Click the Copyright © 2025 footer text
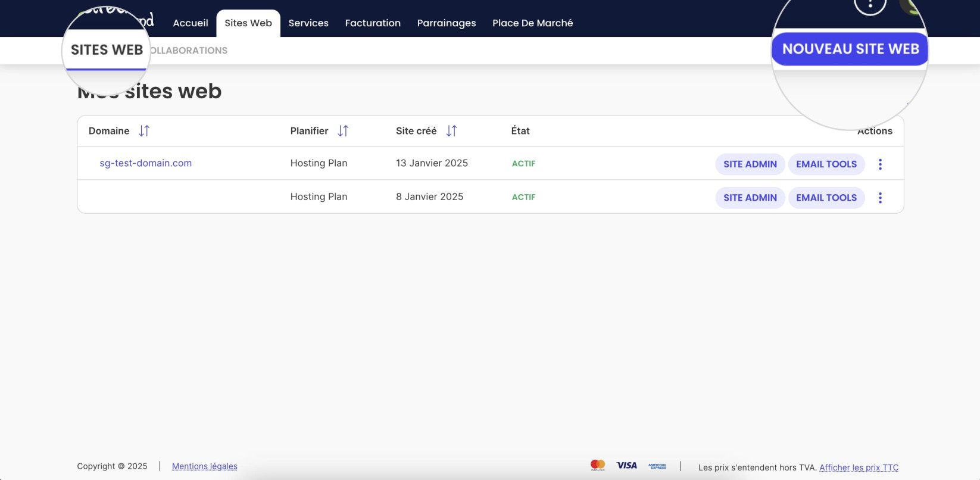Image resolution: width=980 pixels, height=480 pixels. point(112,466)
